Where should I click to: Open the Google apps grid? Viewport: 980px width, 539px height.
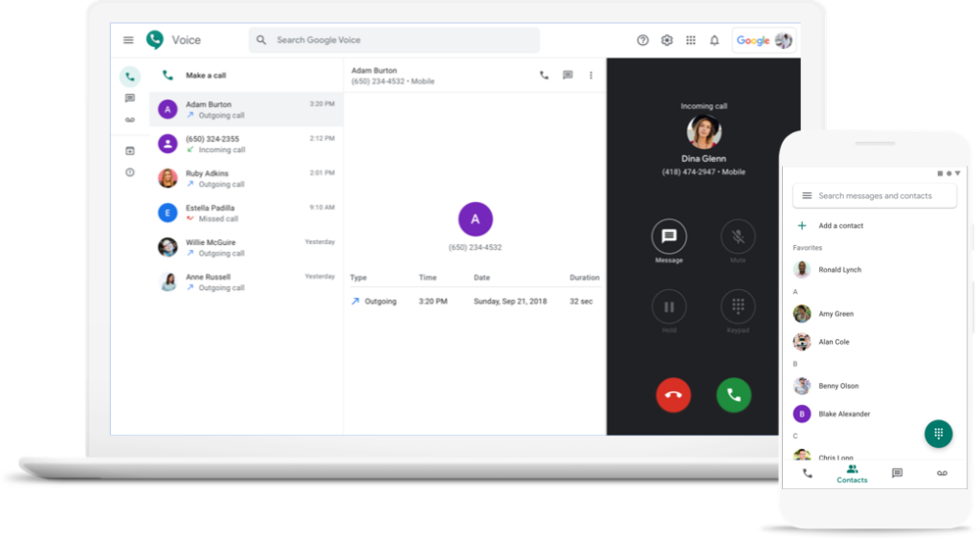pyautogui.click(x=691, y=40)
